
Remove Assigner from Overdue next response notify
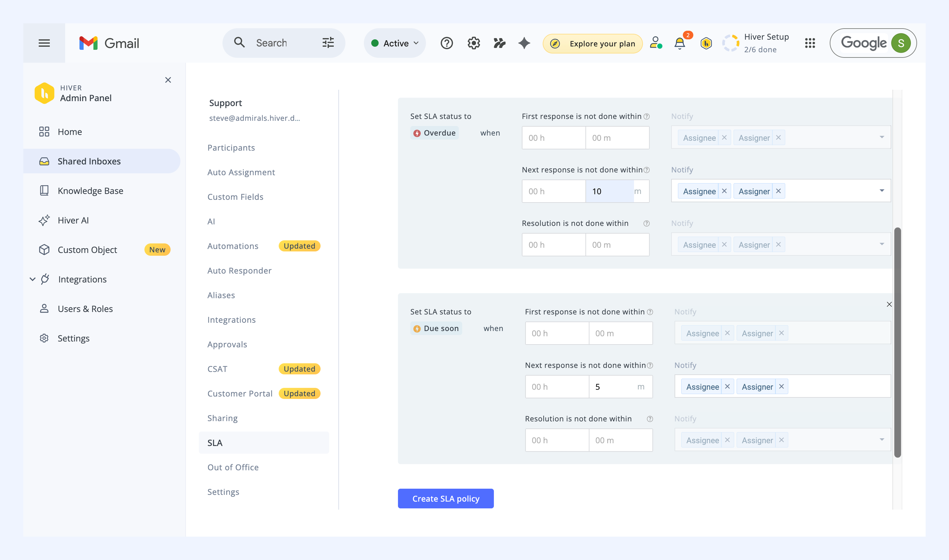point(778,191)
